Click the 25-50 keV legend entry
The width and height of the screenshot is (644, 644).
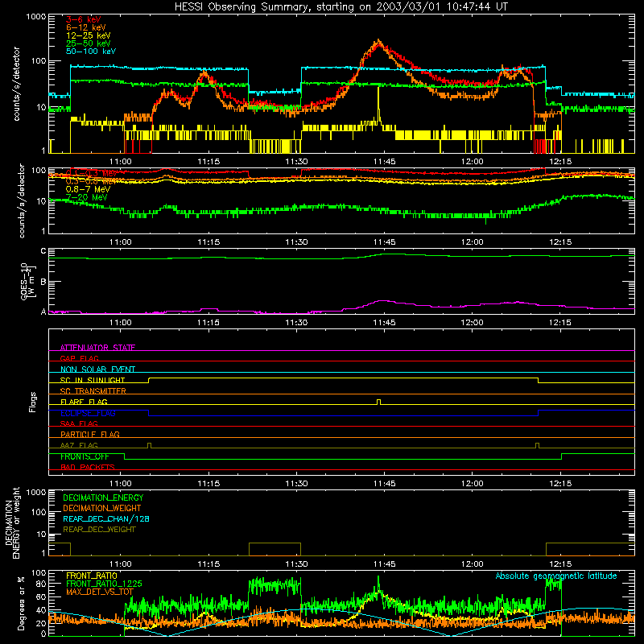click(x=88, y=43)
